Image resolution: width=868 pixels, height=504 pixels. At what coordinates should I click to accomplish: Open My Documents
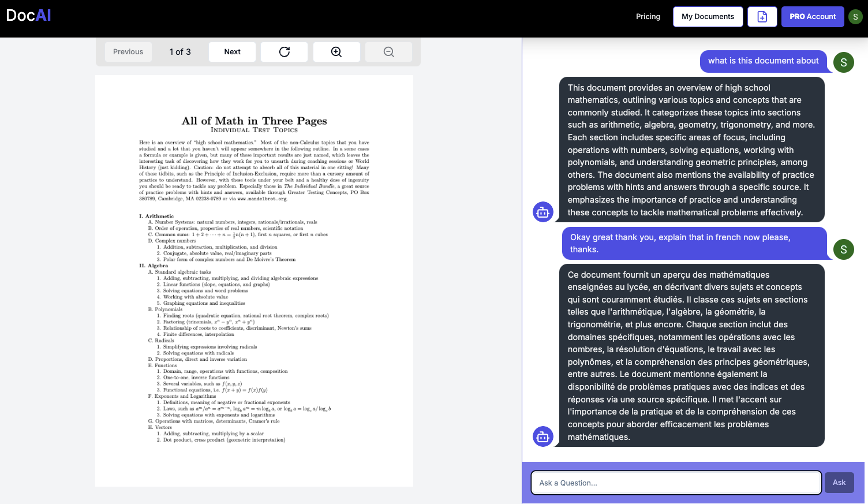(708, 17)
